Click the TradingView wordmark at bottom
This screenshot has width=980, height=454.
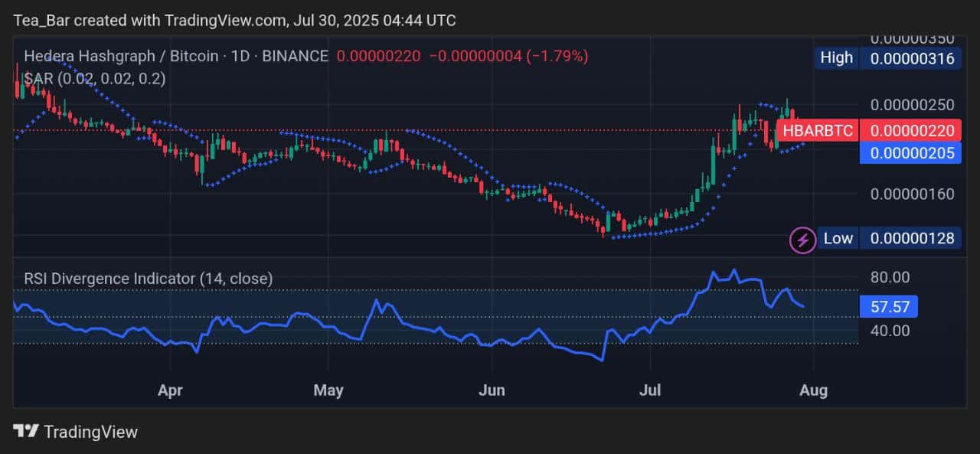[91, 432]
